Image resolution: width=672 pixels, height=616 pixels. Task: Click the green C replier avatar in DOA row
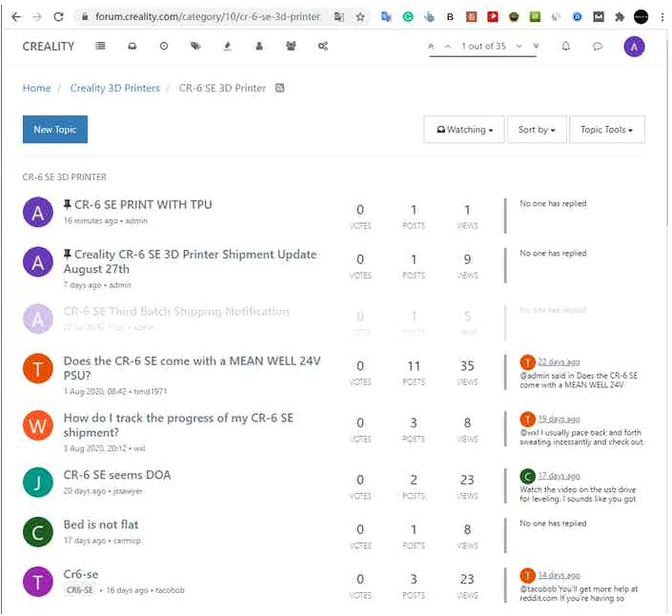(x=527, y=476)
